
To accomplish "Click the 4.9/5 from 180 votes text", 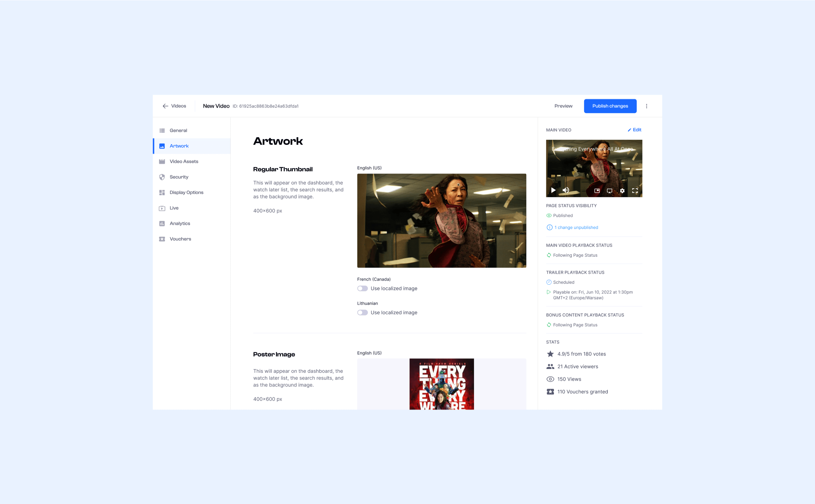I will pyautogui.click(x=581, y=354).
